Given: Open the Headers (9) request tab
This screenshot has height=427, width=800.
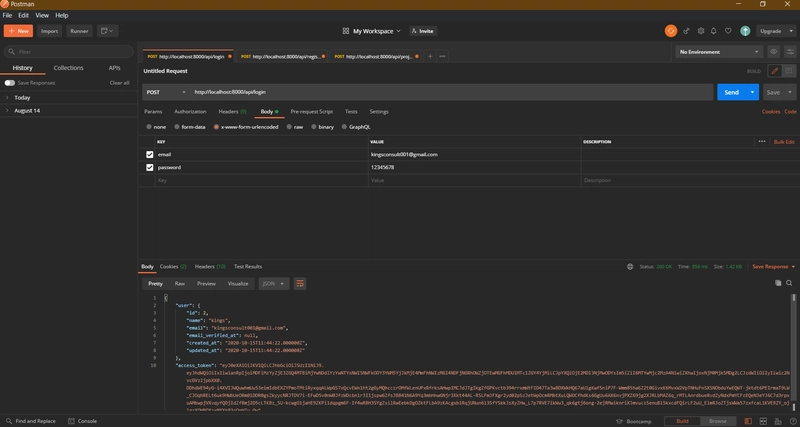Looking at the screenshot, I should click(232, 112).
